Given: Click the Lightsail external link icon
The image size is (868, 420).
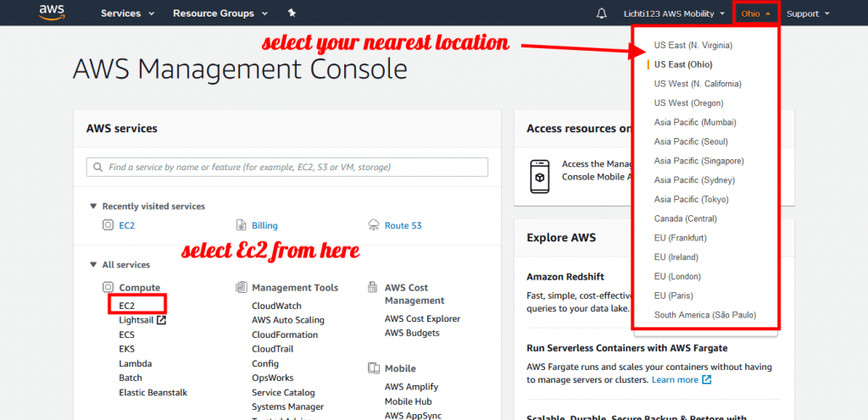Looking at the screenshot, I should pos(161,320).
